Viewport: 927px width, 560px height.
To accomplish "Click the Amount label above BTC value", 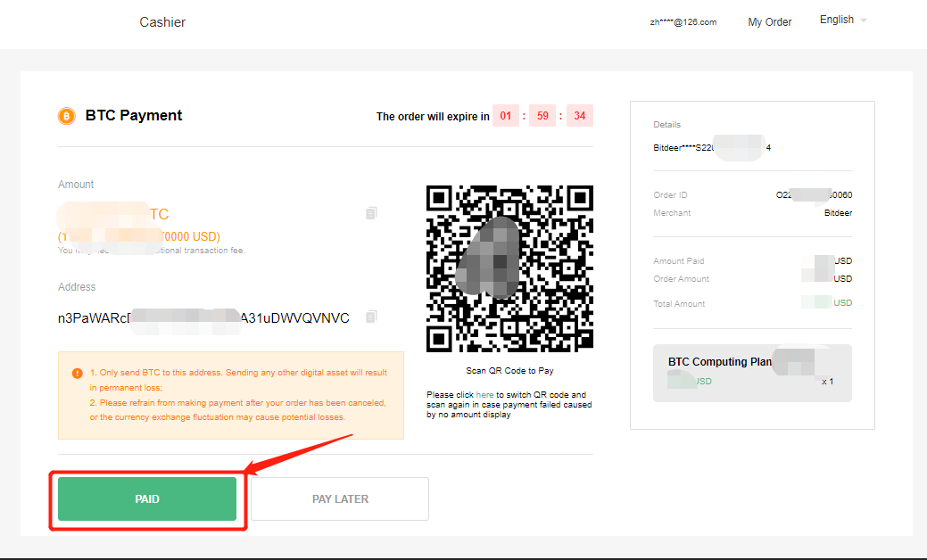I will pyautogui.click(x=76, y=185).
